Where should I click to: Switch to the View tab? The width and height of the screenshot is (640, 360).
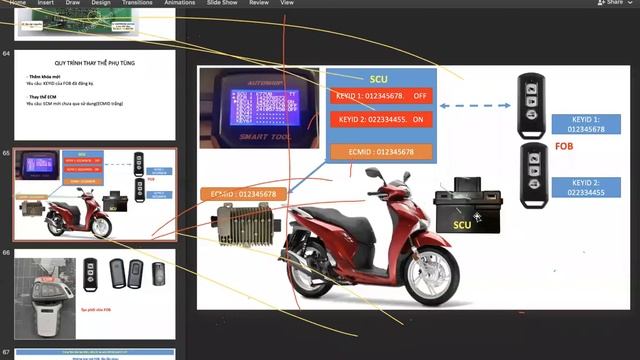pos(287,2)
